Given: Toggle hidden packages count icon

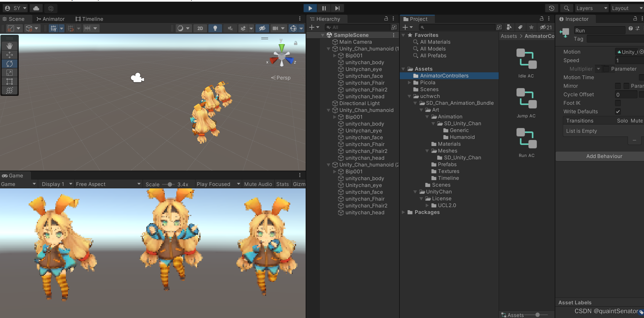Looking at the screenshot, I should click(x=546, y=27).
